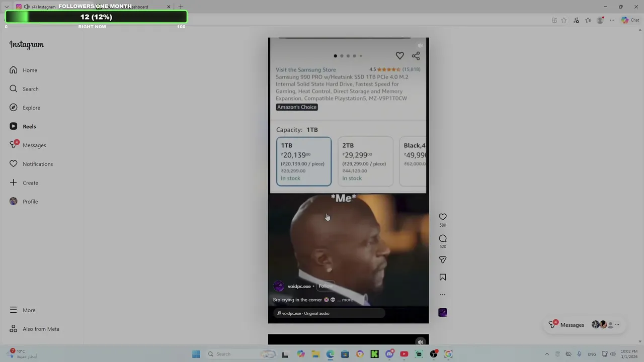Click the microphone tray icon
Screen dimensions: 644x362
coord(579,354)
